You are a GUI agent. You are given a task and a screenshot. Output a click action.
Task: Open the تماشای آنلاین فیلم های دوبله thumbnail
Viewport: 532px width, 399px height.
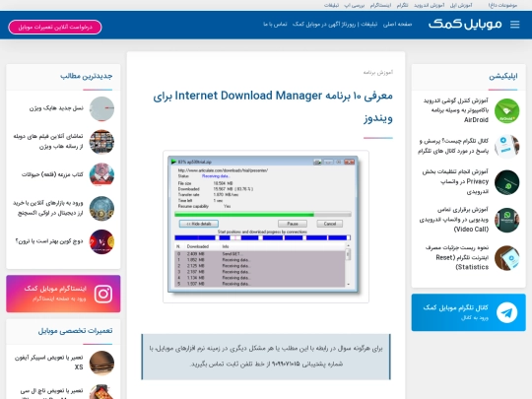[x=101, y=142]
